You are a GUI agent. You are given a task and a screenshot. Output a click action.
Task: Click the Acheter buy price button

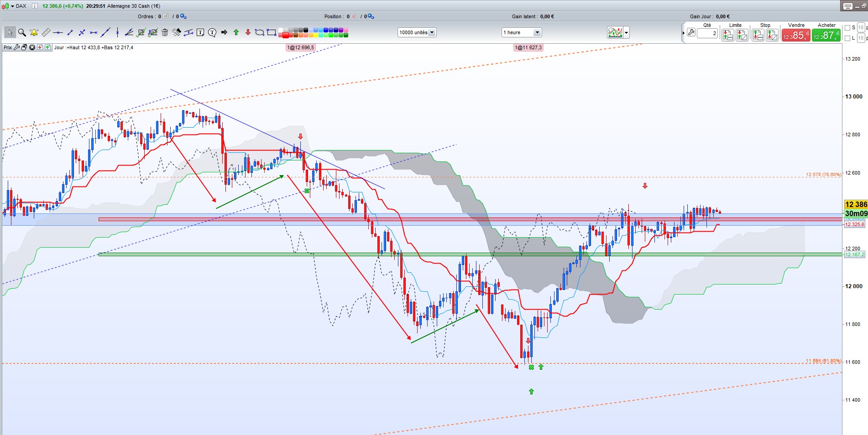(x=826, y=35)
